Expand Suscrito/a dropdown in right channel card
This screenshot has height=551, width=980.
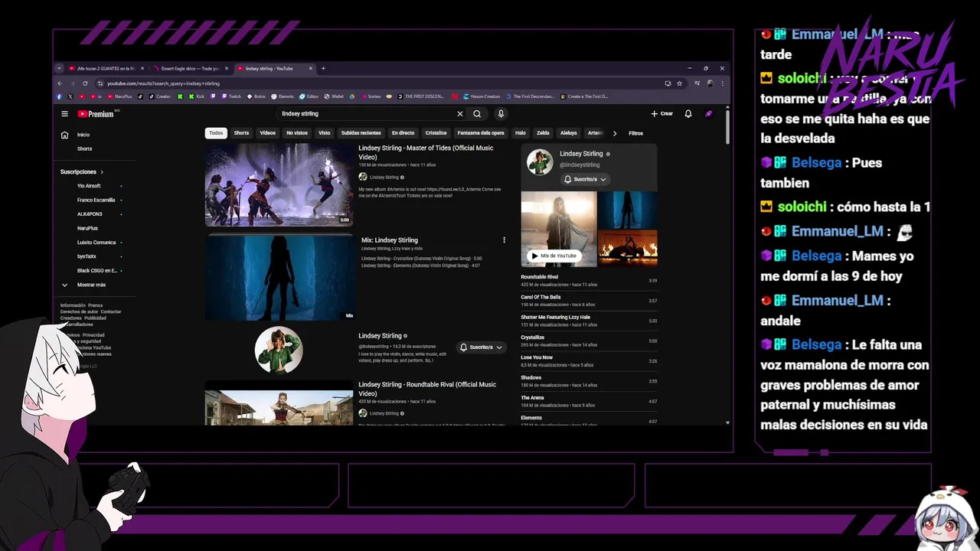point(585,179)
